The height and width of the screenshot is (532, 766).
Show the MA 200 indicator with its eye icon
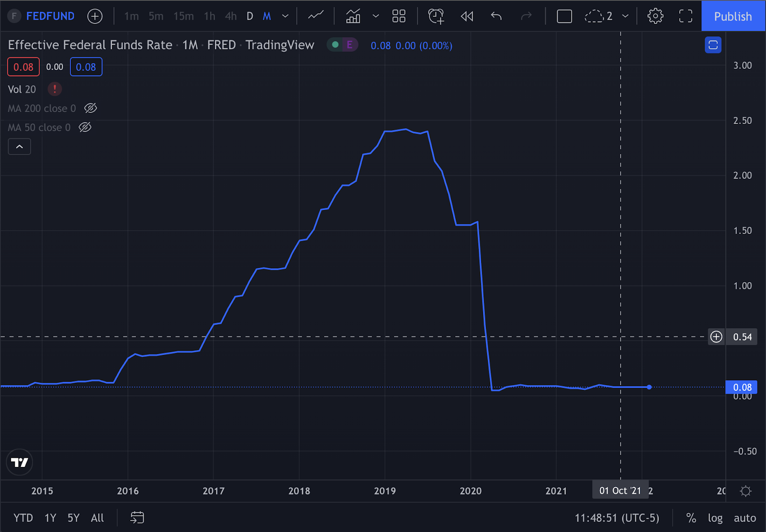point(90,108)
